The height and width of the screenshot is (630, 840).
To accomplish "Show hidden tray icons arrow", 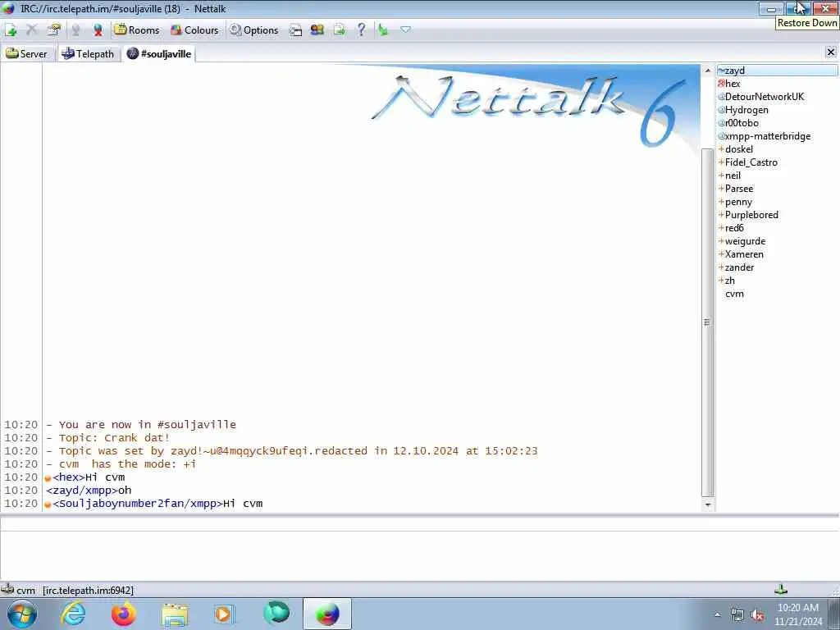I will [717, 614].
